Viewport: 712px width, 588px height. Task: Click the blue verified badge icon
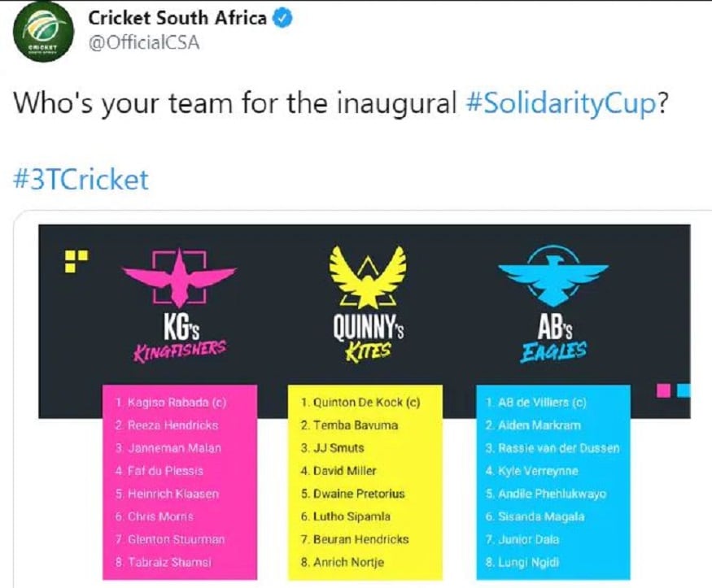pos(282,19)
